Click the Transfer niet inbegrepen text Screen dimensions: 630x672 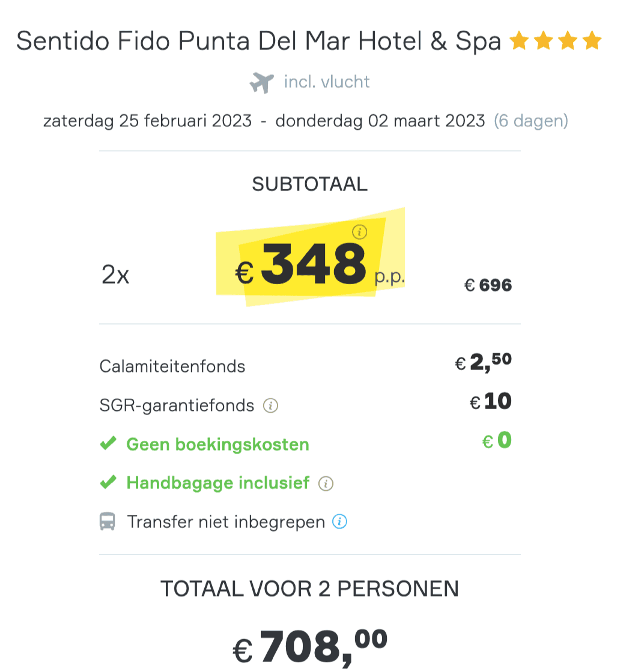[226, 522]
